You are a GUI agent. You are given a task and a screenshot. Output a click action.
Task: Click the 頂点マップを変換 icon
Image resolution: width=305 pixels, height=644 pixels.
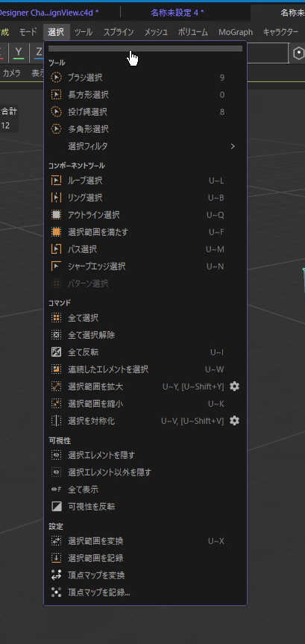(56, 575)
